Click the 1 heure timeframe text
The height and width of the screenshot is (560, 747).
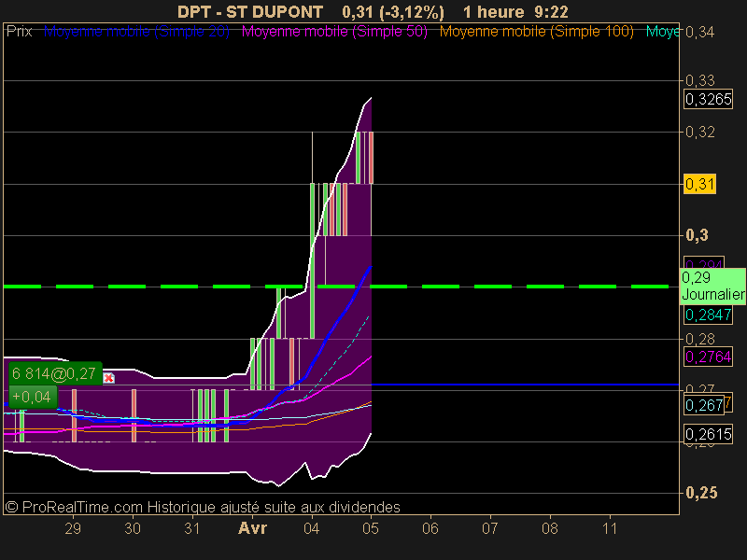[494, 12]
